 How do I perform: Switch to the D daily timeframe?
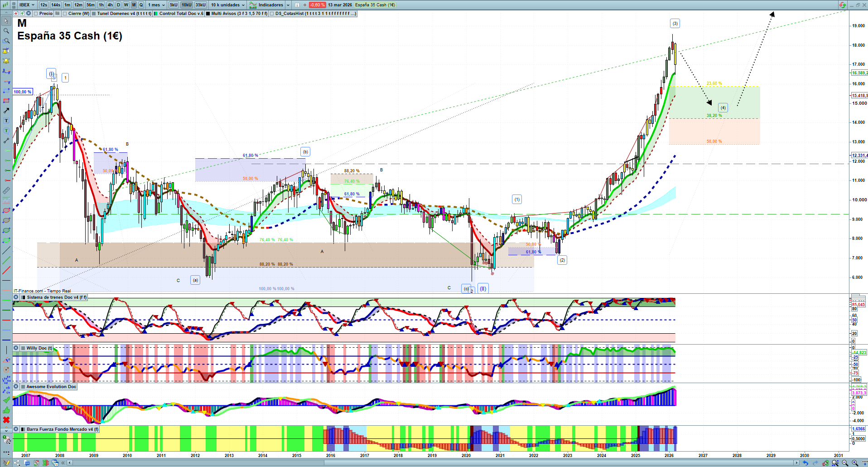coord(118,5)
